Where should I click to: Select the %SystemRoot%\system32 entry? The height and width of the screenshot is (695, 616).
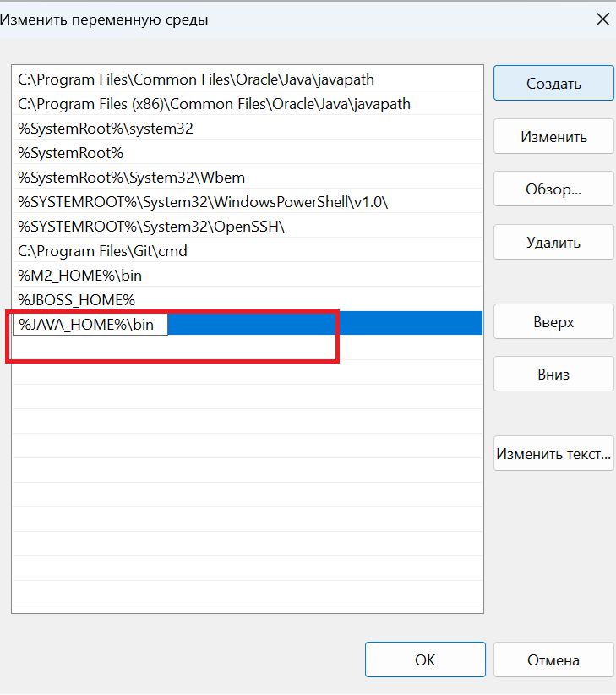click(106, 129)
